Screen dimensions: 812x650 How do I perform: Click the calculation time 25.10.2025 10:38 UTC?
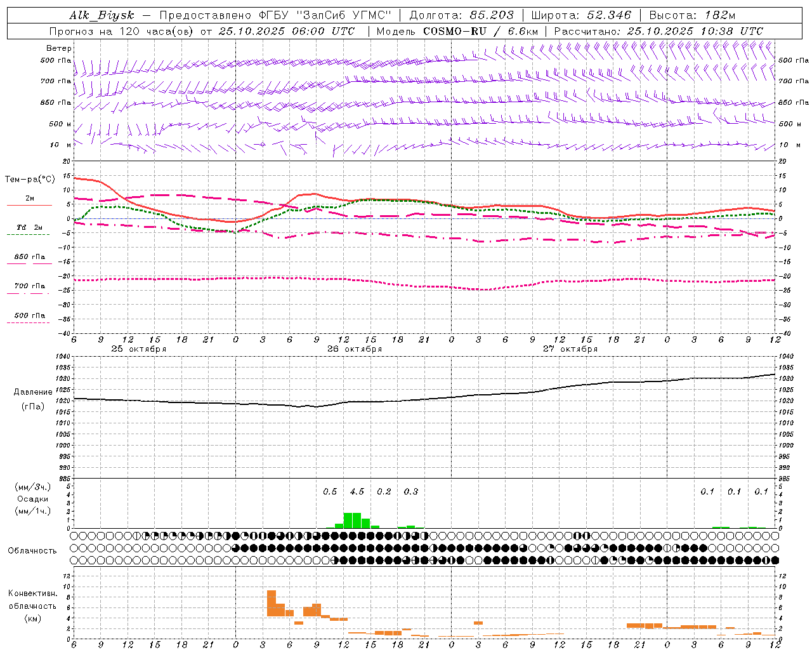(x=695, y=31)
